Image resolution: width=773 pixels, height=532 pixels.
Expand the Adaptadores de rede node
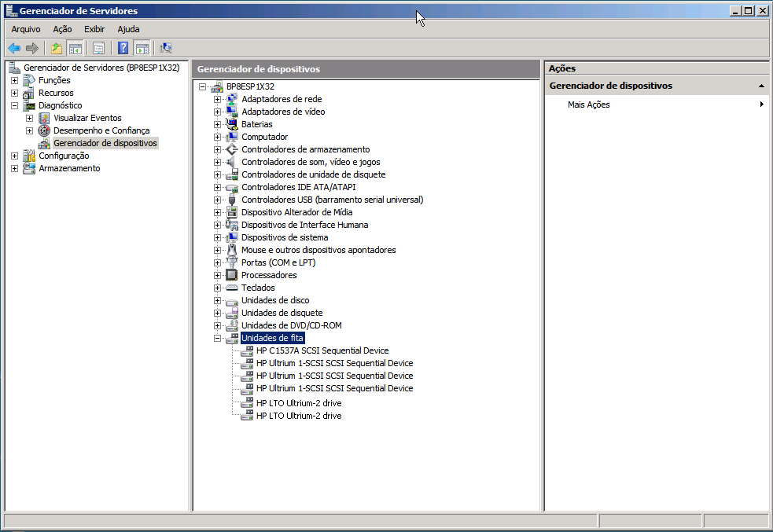point(218,99)
